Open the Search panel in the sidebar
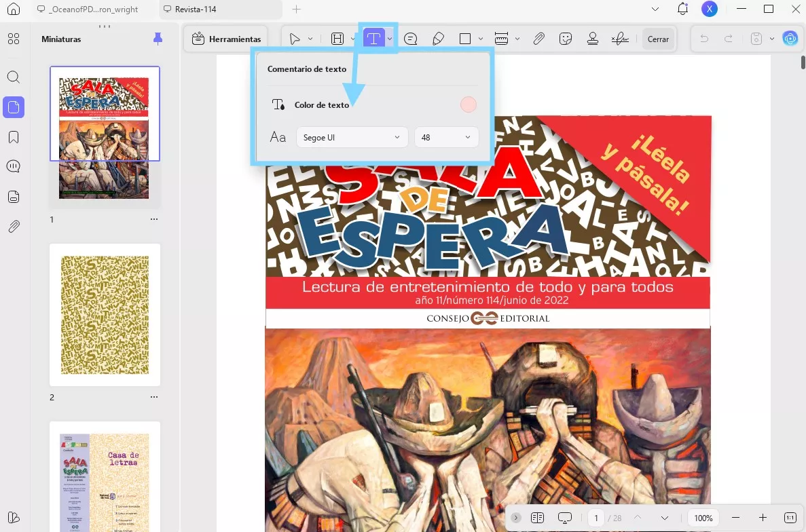This screenshot has height=532, width=806. (14, 77)
